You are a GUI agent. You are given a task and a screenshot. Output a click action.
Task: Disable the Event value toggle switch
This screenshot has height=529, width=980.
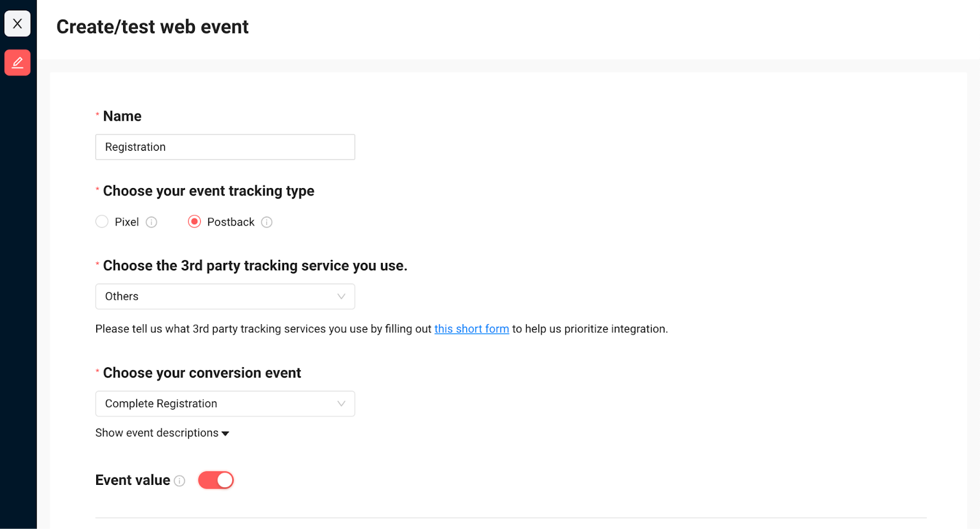pyautogui.click(x=216, y=480)
